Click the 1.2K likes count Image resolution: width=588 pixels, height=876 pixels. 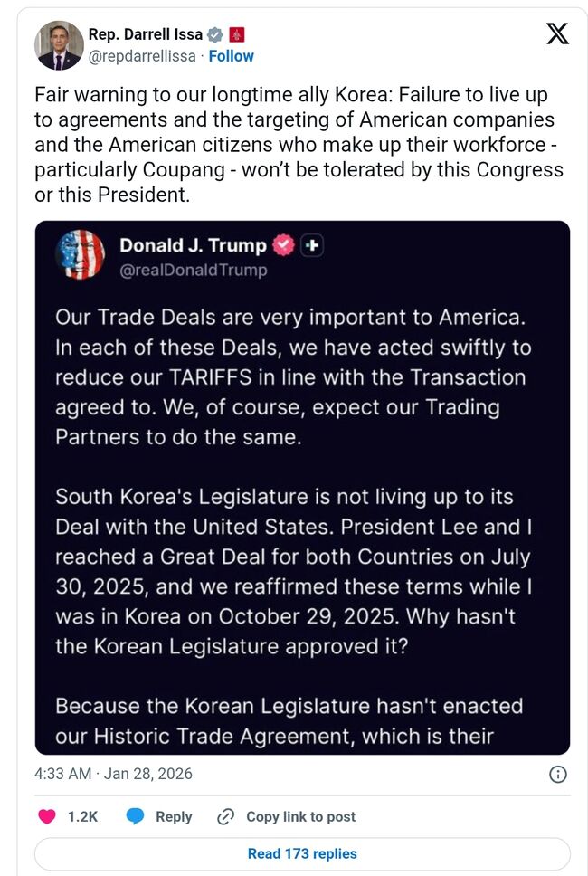coord(82,816)
